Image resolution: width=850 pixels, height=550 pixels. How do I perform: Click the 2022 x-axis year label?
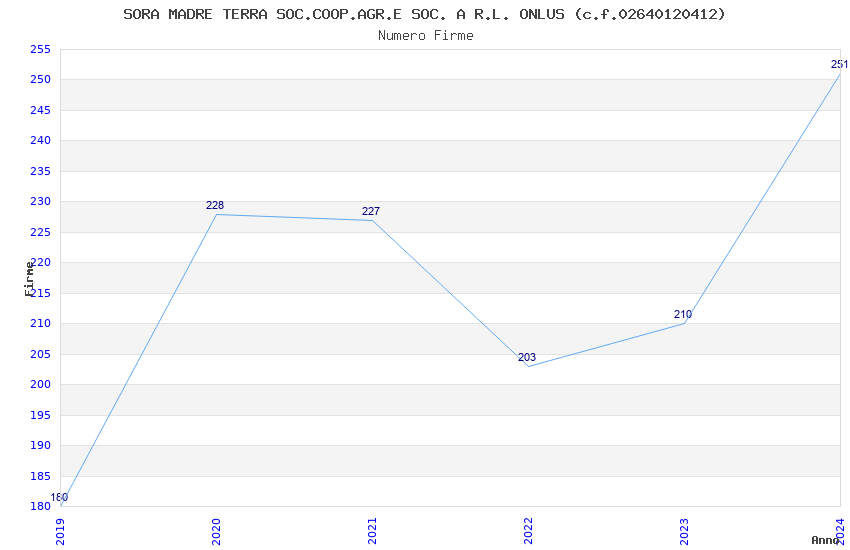529,532
